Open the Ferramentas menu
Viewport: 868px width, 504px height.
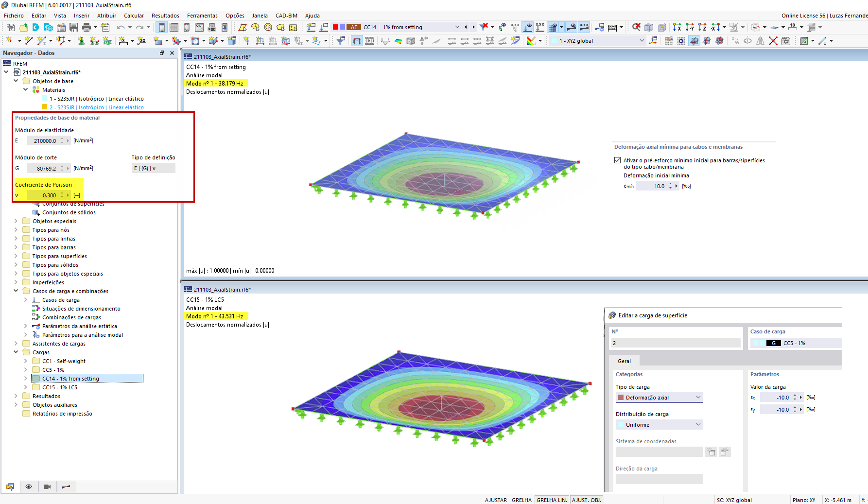click(x=202, y=16)
